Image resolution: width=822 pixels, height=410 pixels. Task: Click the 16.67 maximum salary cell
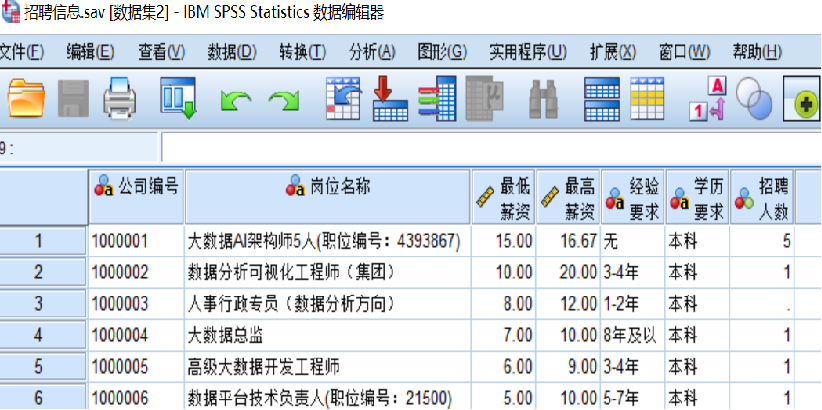568,241
